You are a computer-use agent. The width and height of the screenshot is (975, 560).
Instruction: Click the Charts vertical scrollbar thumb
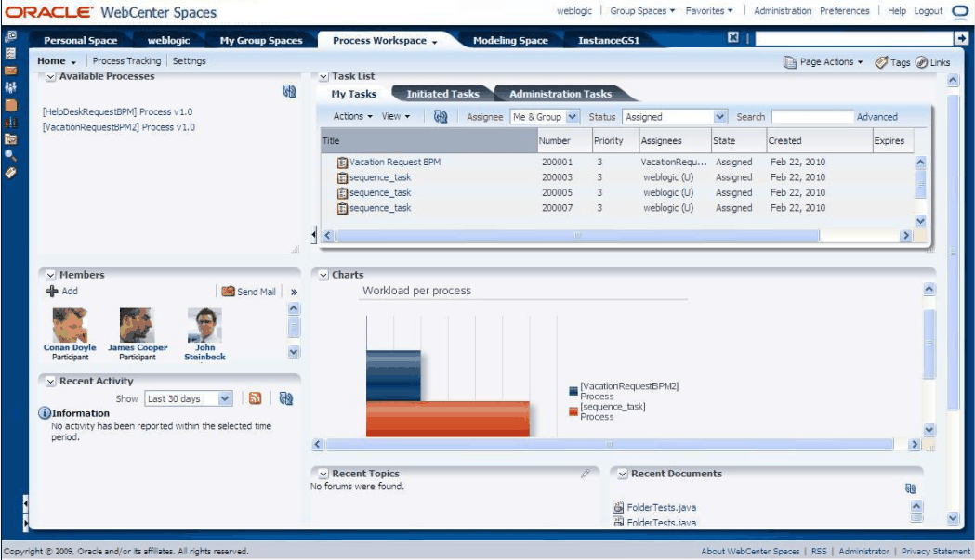coord(929,343)
